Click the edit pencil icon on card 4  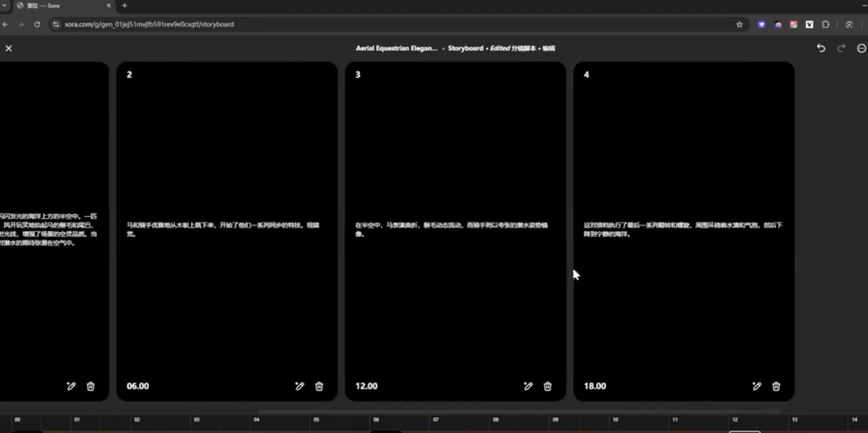tap(757, 386)
